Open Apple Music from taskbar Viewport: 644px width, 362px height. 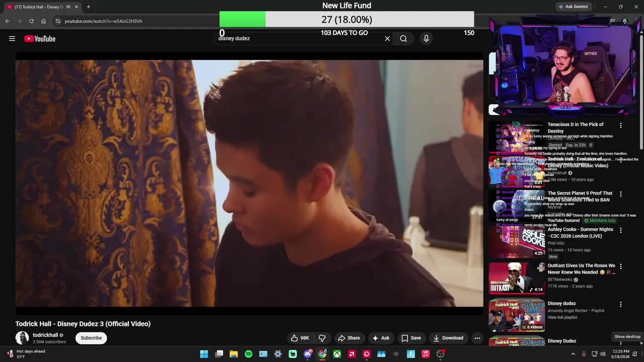pos(425,354)
